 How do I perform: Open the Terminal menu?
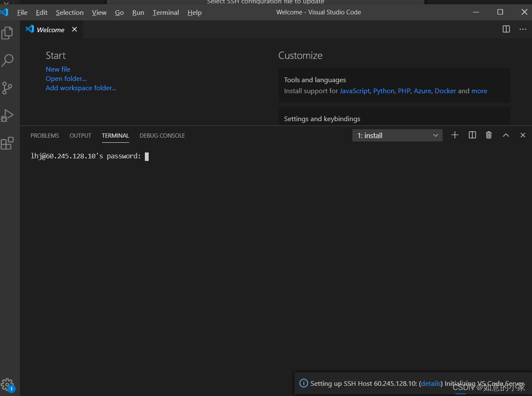[166, 12]
